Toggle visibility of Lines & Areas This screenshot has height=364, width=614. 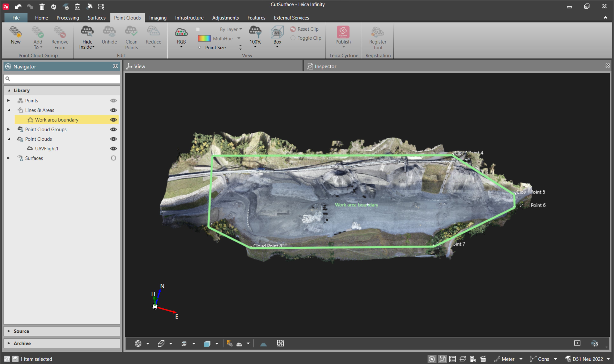click(113, 110)
